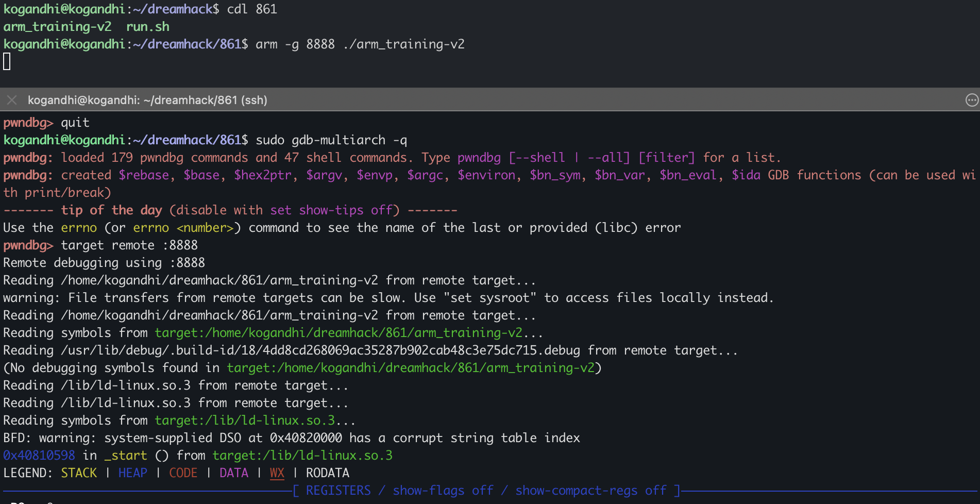Click the CODE legend label
The image size is (980, 504).
(x=183, y=473)
